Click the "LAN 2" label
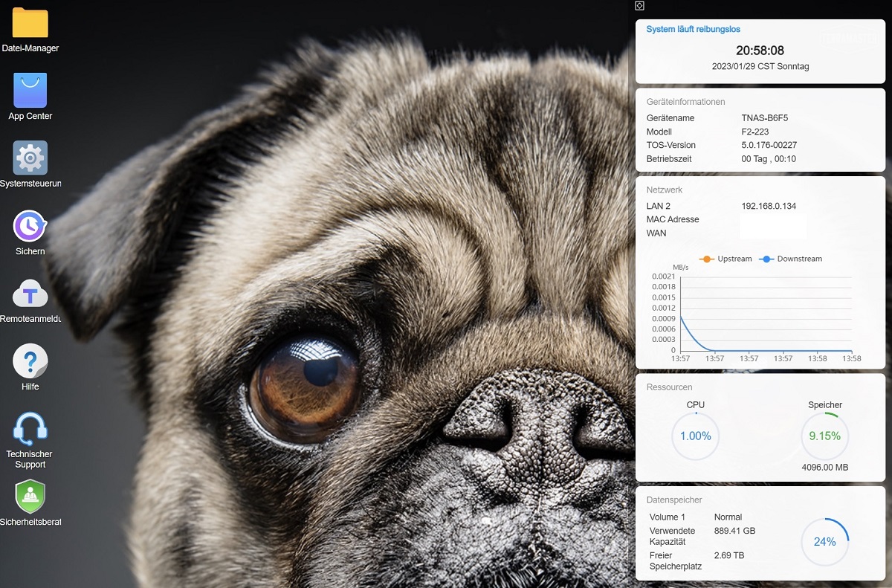Screen dimensions: 892x588 pyautogui.click(x=659, y=206)
